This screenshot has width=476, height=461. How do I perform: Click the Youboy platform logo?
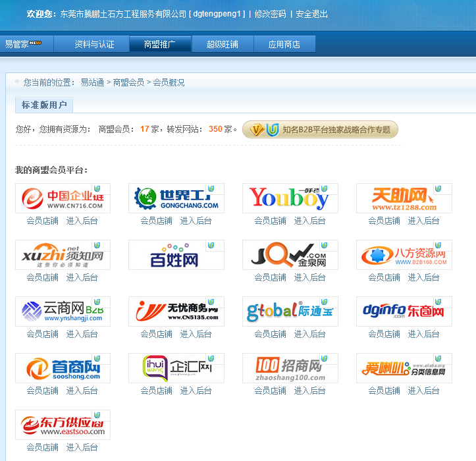coord(290,198)
